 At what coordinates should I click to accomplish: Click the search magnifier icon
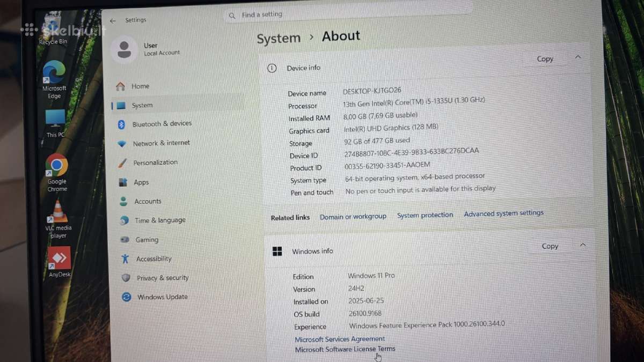click(x=232, y=16)
